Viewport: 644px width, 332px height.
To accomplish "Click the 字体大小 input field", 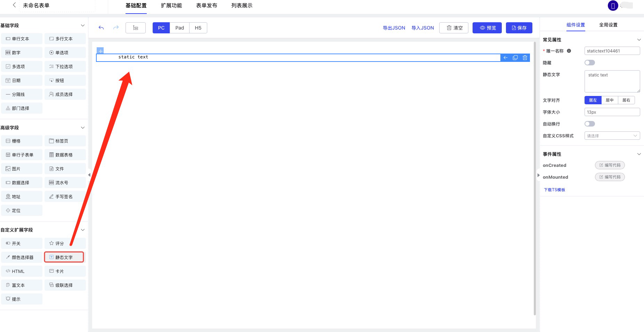I will coord(612,112).
